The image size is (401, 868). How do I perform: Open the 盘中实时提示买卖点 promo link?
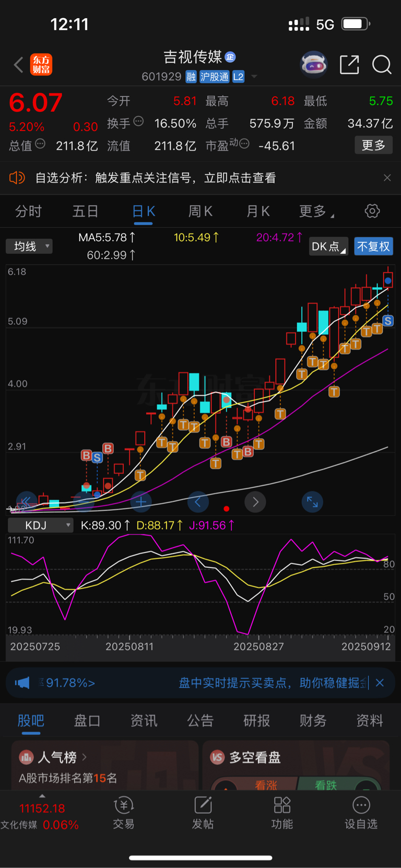tap(273, 683)
